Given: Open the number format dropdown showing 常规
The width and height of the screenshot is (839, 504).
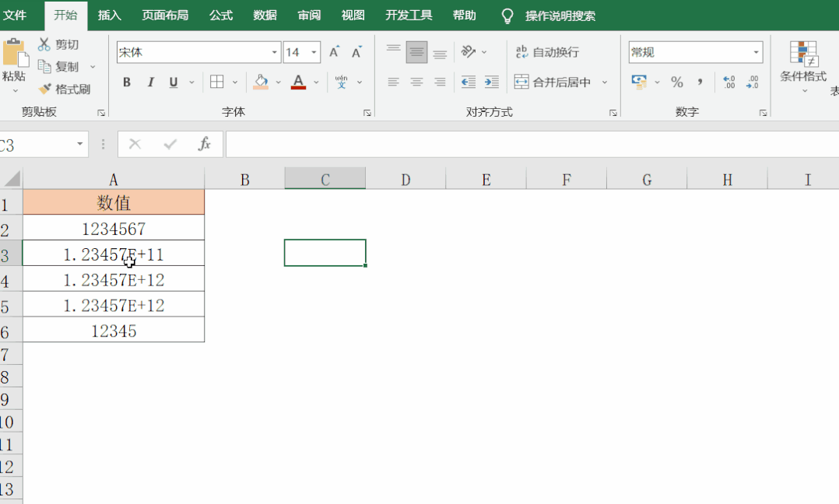Looking at the screenshot, I should (756, 52).
